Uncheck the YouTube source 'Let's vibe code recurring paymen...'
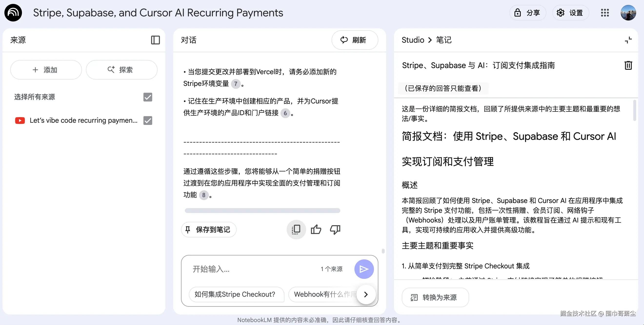Viewport: 644px width, 325px height. (x=148, y=120)
